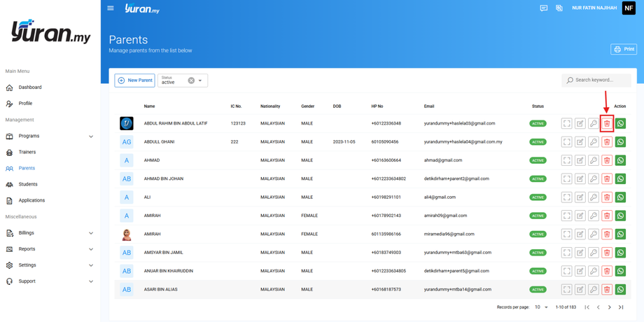
Task: Expand full view of Asari Bin Alias
Action: 566,290
